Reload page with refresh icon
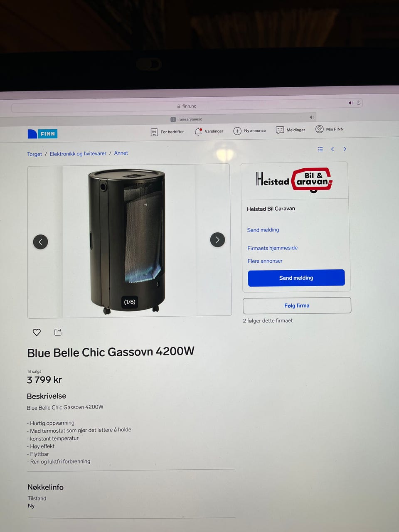This screenshot has height=532, width=399. click(x=358, y=103)
